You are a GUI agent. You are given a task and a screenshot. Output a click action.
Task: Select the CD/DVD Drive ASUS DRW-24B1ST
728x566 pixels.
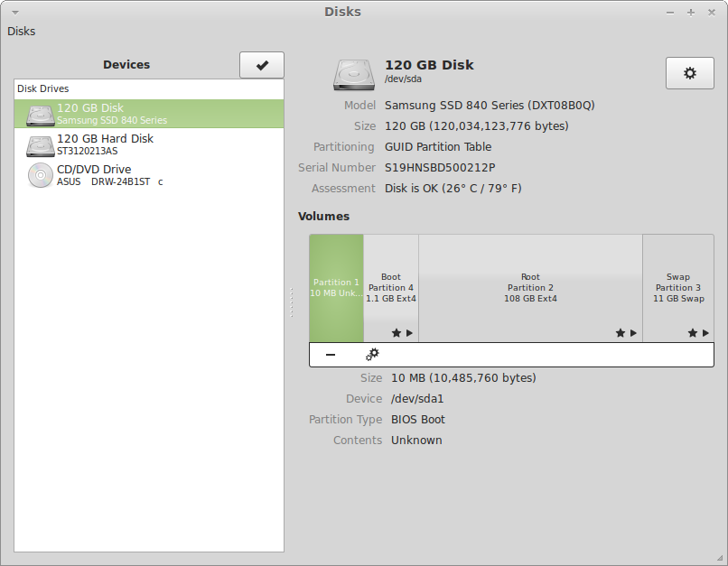pyautogui.click(x=148, y=175)
